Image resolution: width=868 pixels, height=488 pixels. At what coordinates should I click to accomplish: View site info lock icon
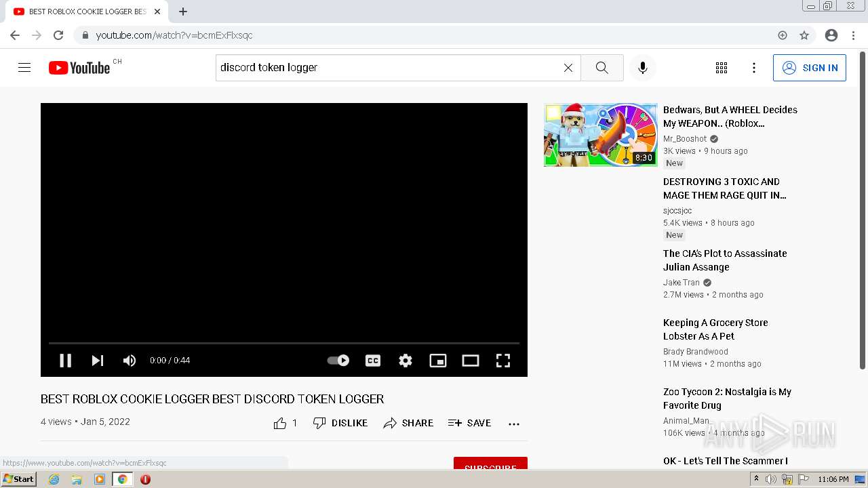pos(85,35)
